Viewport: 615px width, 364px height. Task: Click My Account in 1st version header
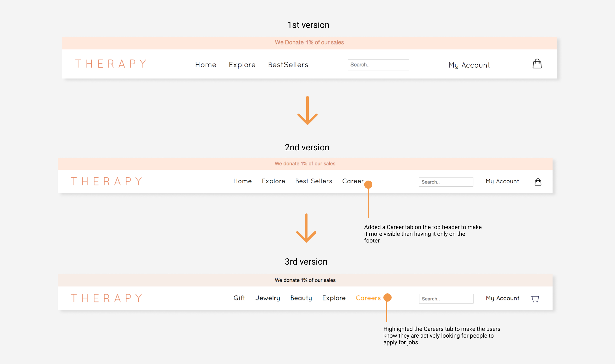[x=469, y=65]
